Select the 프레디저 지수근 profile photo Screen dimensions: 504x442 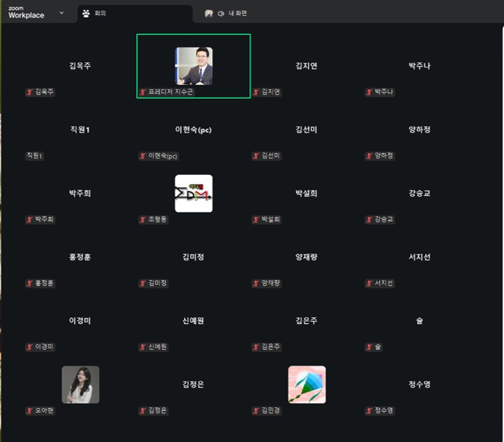194,66
